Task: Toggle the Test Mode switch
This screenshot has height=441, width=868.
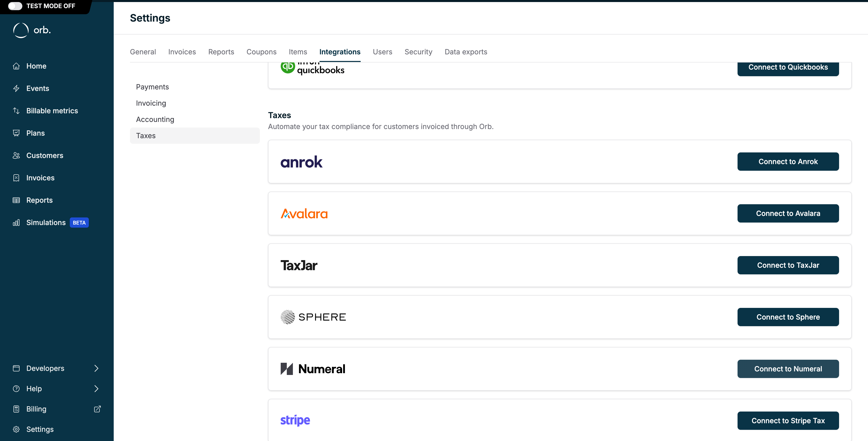Action: [15, 6]
